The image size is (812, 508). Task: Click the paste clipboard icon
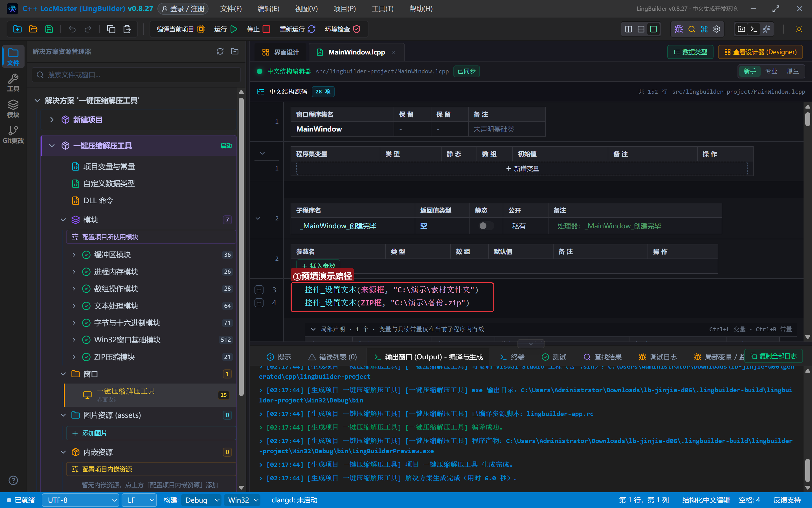coord(127,29)
